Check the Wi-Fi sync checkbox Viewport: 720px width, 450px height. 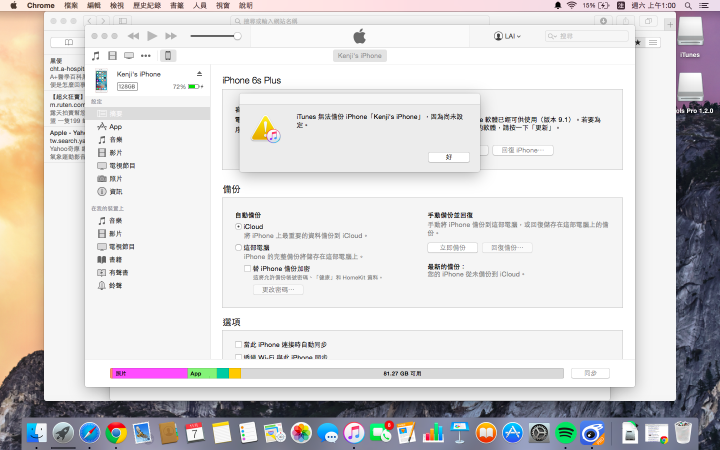pos(238,357)
